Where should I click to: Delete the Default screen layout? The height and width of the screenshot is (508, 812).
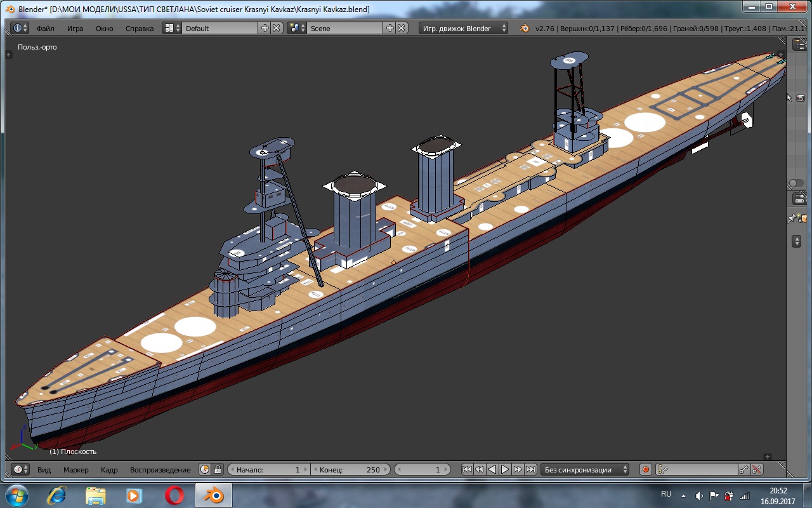click(x=277, y=28)
